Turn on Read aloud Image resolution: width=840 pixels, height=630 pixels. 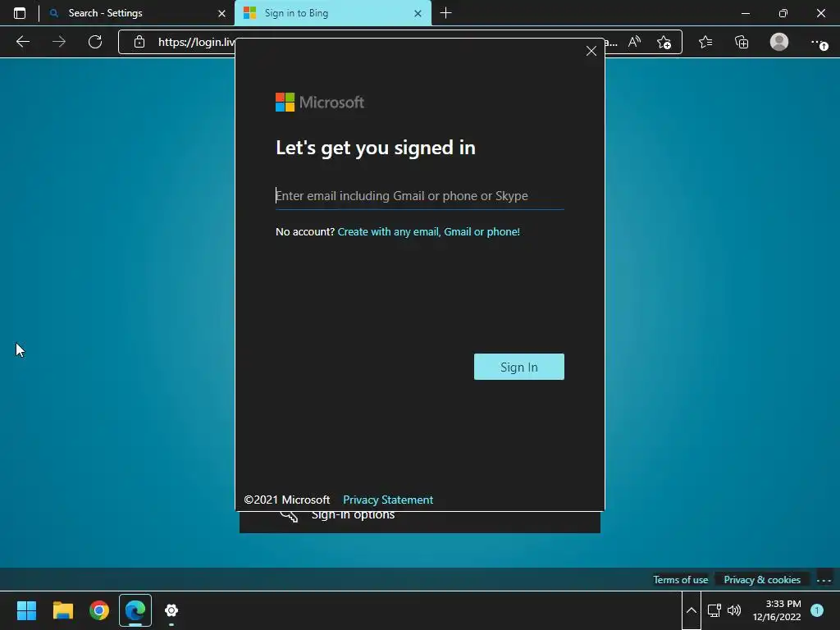[634, 42]
